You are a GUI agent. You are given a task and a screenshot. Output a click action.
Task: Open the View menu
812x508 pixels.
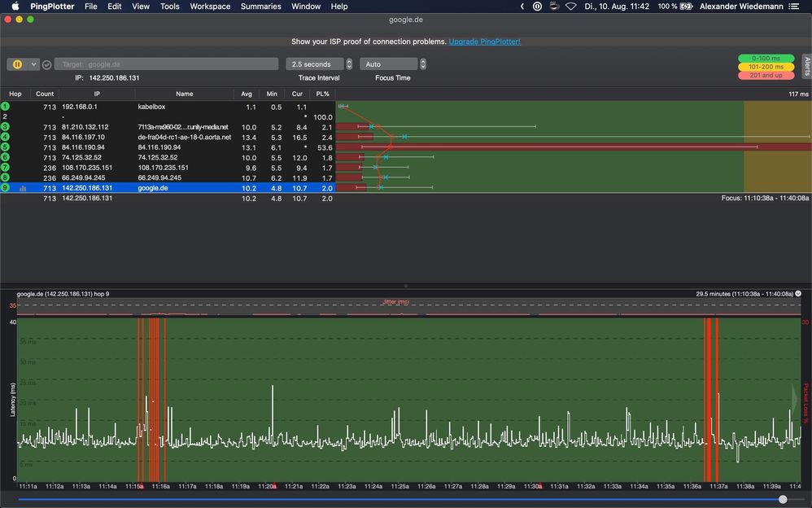click(140, 7)
